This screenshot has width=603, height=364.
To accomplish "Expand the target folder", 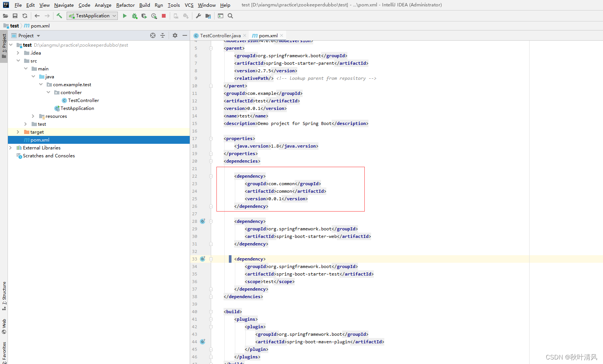I will coord(18,132).
